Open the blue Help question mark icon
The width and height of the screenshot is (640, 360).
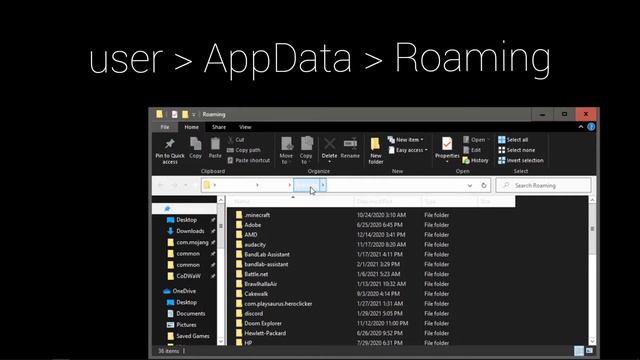pos(591,127)
